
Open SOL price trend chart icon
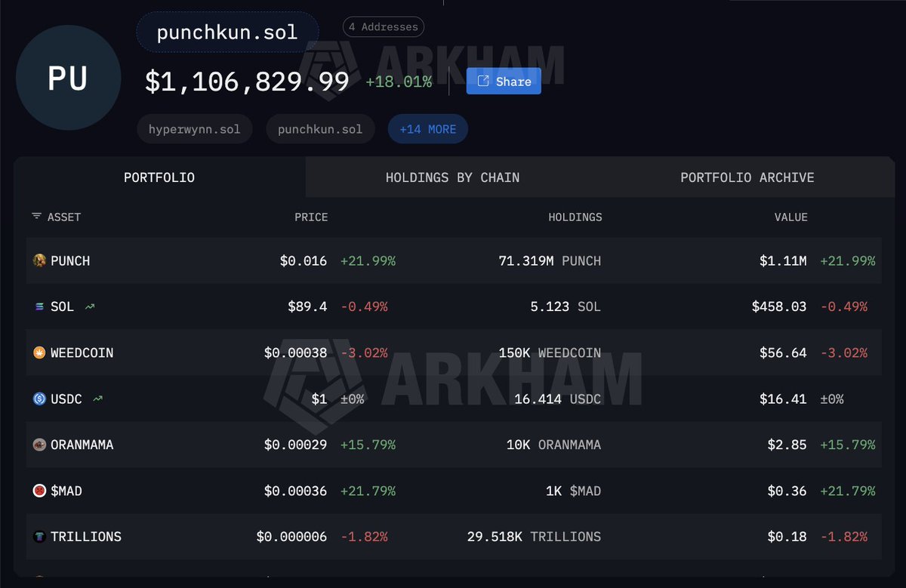pos(90,307)
